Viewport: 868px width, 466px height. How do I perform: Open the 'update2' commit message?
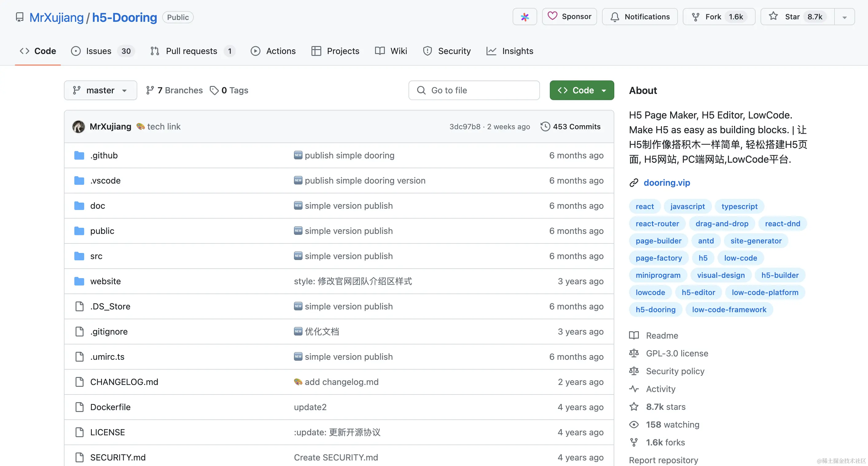pyautogui.click(x=310, y=407)
